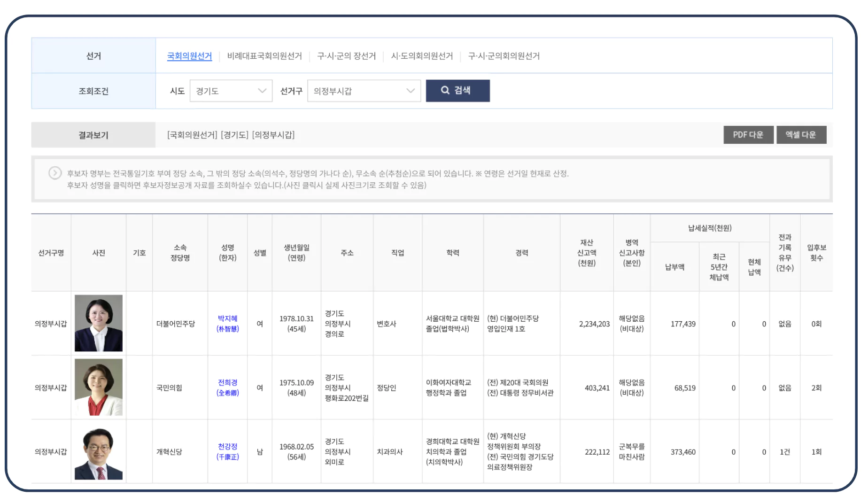Click asset value 2,234,203

pyautogui.click(x=594, y=324)
